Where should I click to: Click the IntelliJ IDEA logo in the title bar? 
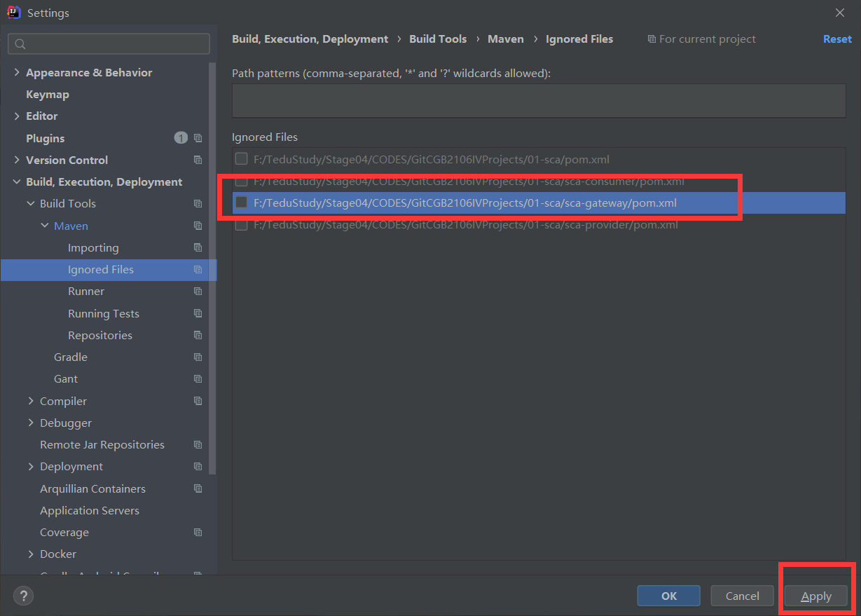13,12
